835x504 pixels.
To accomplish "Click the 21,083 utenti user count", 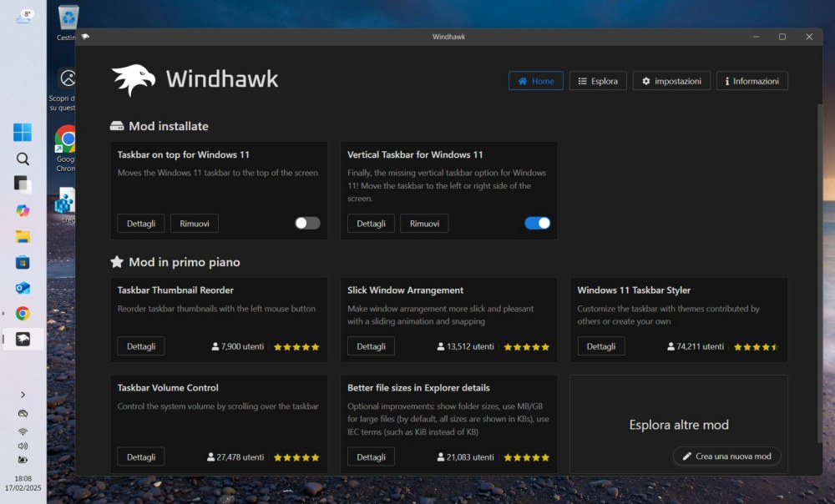I will 465,457.
